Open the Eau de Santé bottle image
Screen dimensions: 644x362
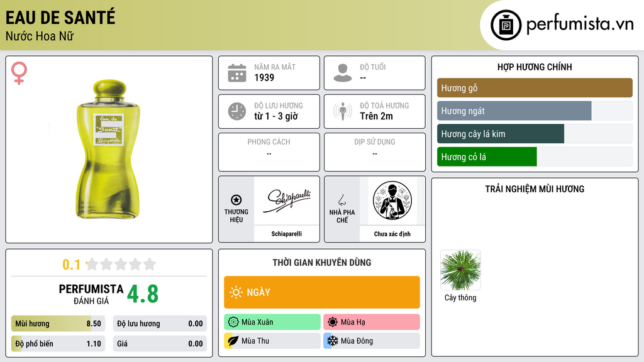coord(109,150)
